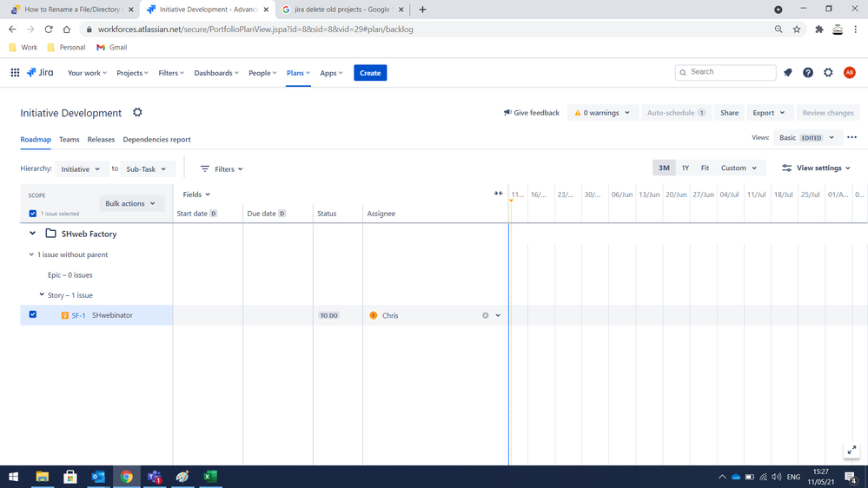The image size is (868, 488).
Task: Open the Jira app switcher grid icon
Action: coord(15,72)
